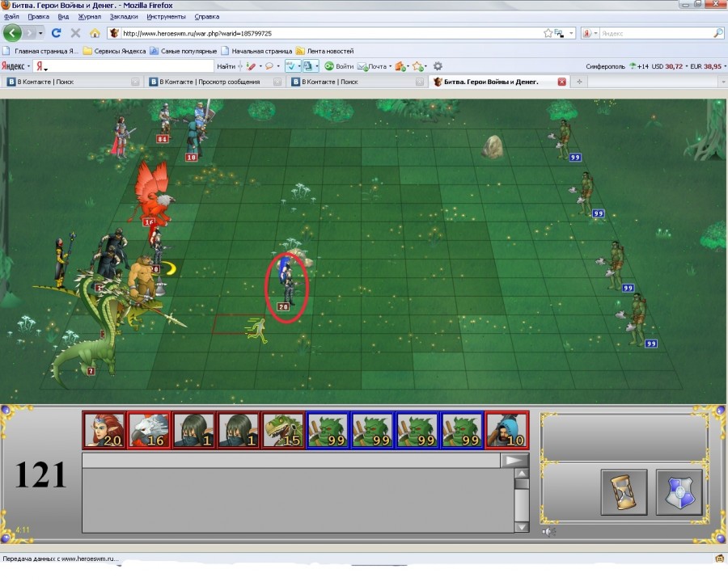Open Почта on Yandex toolbar
Viewport: 728px width, 582px height.
pyautogui.click(x=375, y=66)
